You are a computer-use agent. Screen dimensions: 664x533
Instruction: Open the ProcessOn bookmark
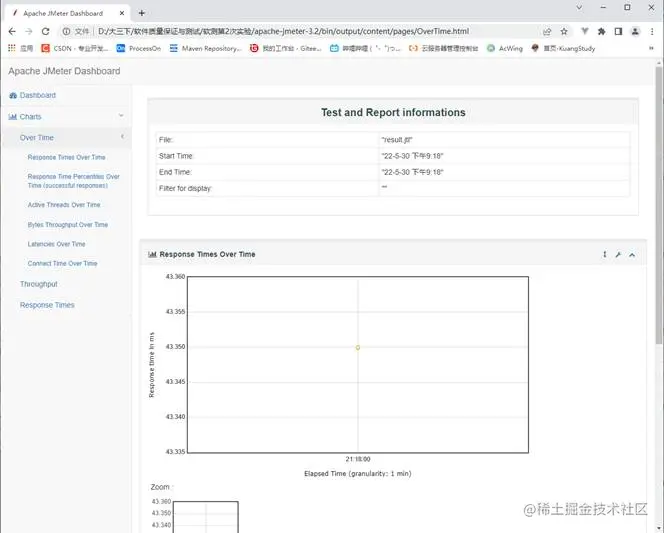pos(138,48)
